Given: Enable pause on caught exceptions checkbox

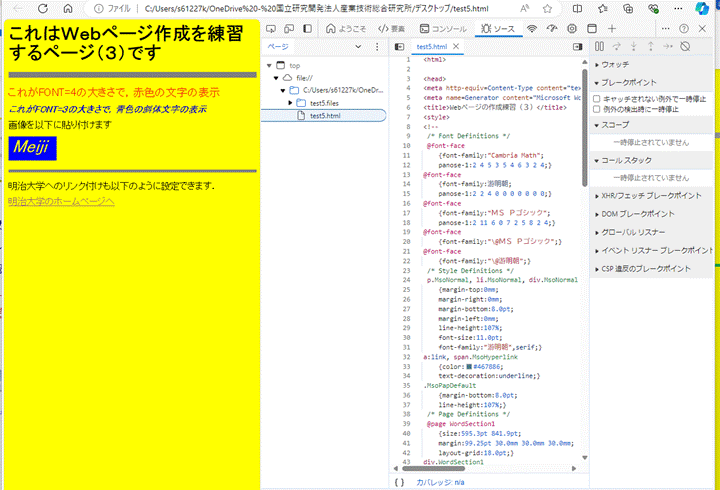Looking at the screenshot, I should 597,109.
